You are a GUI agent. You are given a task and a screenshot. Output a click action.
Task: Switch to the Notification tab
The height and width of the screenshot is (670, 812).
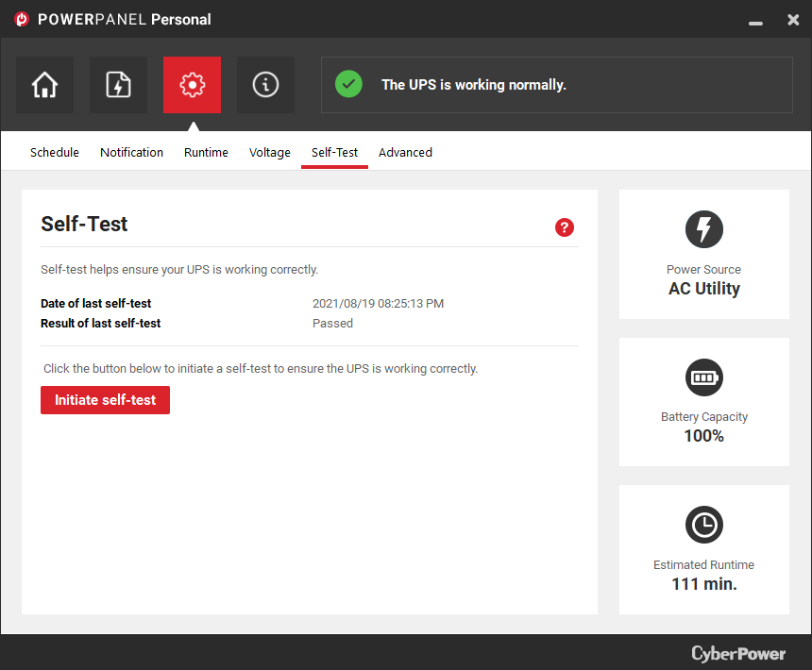pos(131,153)
